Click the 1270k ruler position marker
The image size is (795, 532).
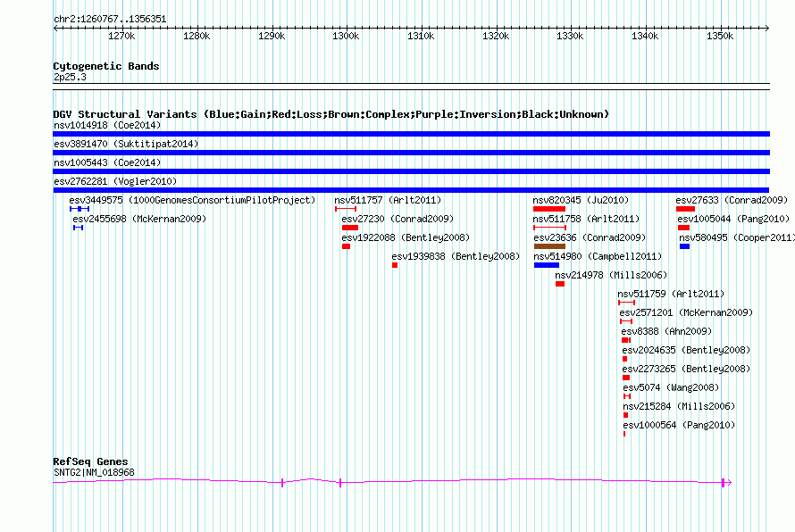coord(121,36)
